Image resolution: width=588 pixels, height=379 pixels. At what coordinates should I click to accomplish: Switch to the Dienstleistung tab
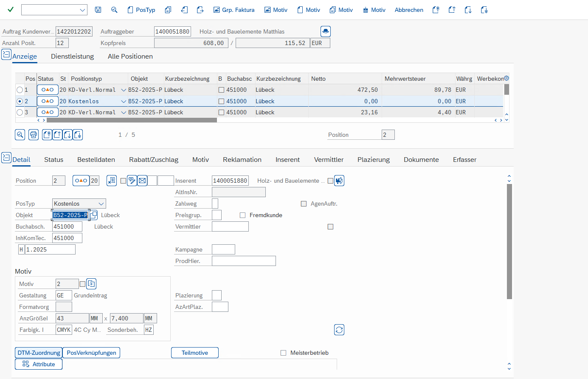(x=72, y=56)
